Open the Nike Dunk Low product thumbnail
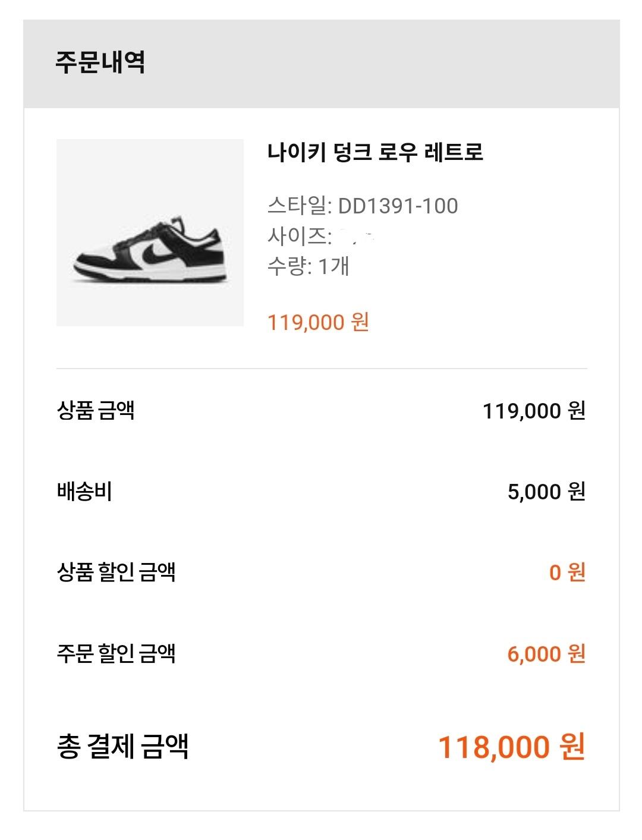 (x=150, y=232)
